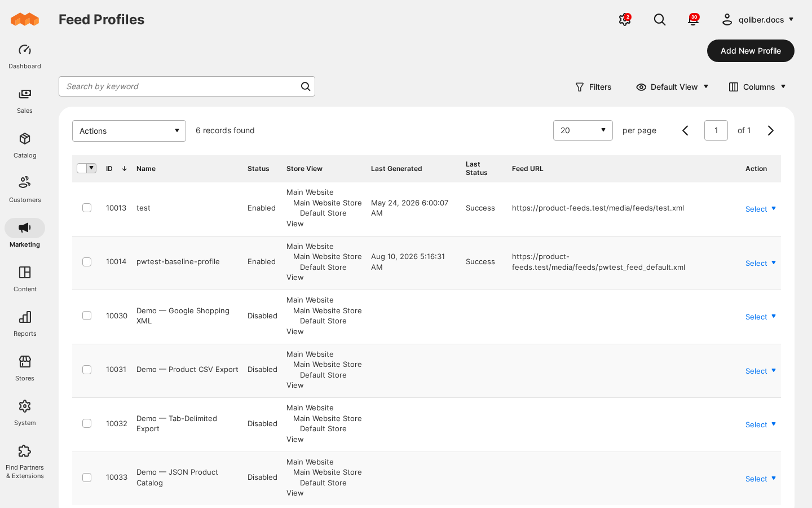This screenshot has width=812, height=508.
Task: Click the Aug 10, 2026 generated date
Action: [x=408, y=262]
